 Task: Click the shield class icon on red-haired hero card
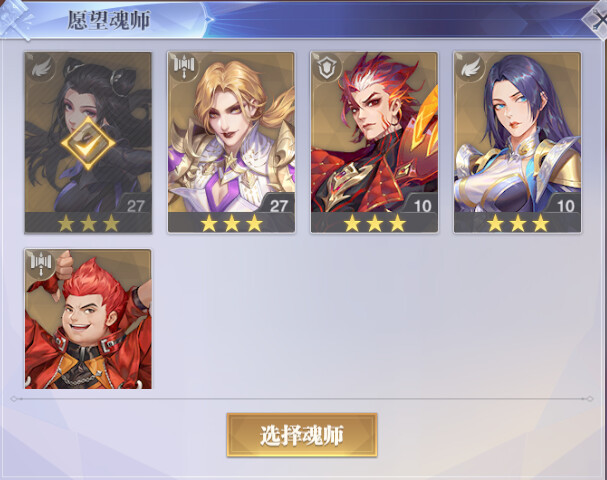327,68
